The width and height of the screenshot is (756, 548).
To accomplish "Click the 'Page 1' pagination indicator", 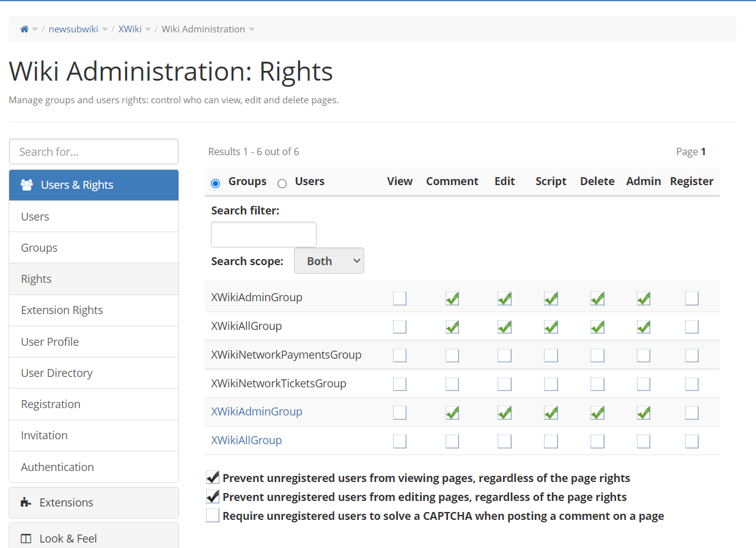I will pos(691,152).
